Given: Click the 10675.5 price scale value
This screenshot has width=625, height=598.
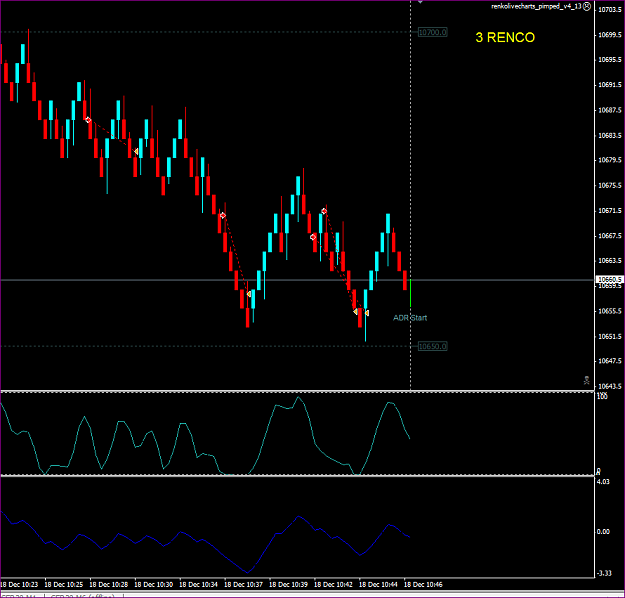Looking at the screenshot, I should 610,185.
